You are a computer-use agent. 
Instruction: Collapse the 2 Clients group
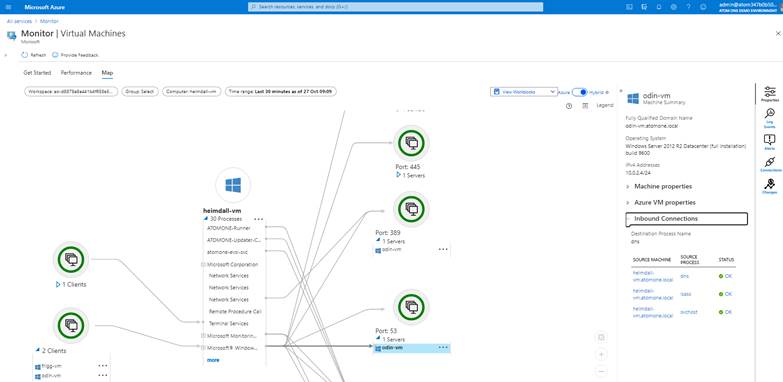click(x=37, y=351)
